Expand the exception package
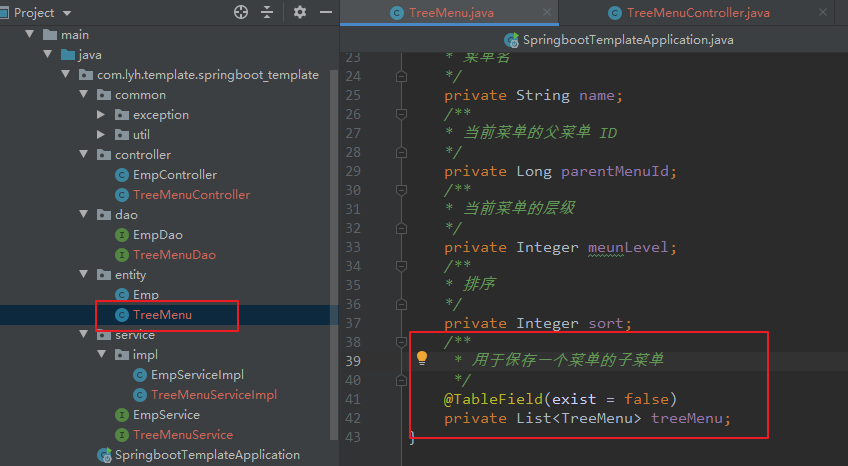848x466 pixels. click(x=101, y=115)
